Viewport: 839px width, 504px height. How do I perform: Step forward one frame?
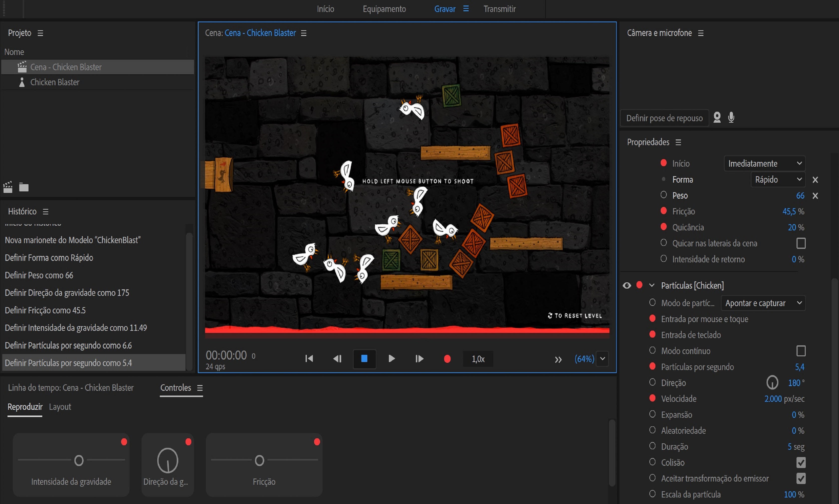click(x=419, y=359)
